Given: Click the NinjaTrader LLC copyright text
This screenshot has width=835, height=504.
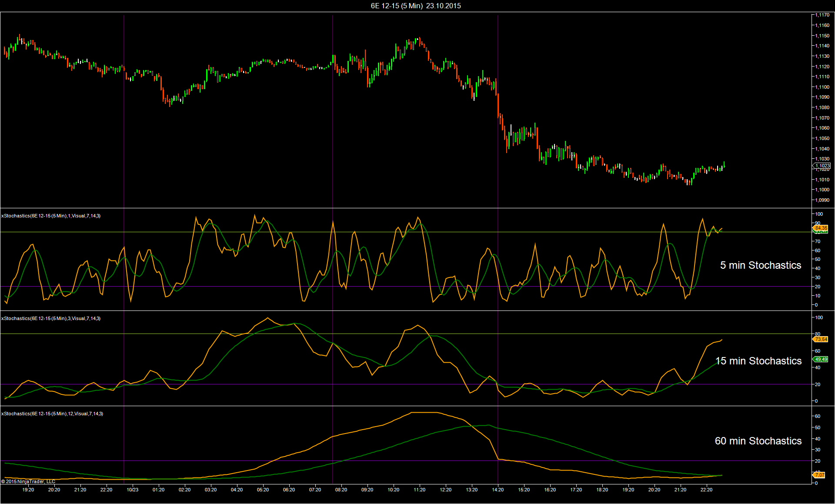Looking at the screenshot, I should 28,481.
